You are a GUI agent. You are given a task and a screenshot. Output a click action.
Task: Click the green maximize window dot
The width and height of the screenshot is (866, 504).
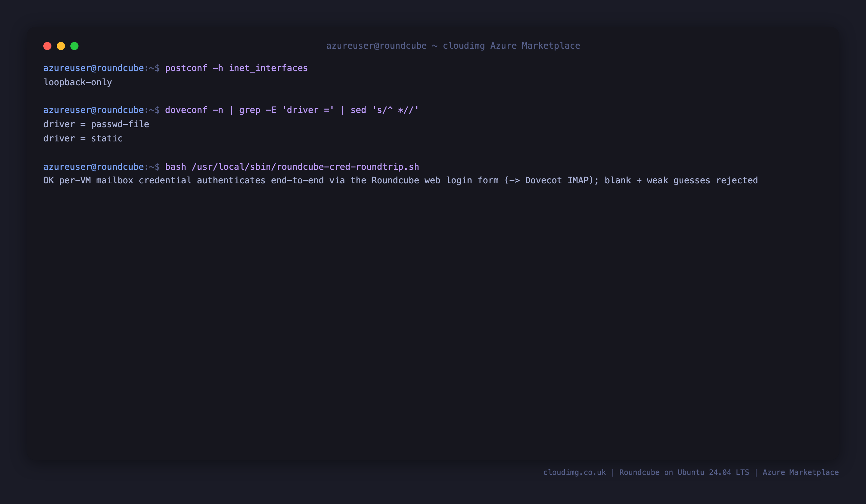point(74,46)
